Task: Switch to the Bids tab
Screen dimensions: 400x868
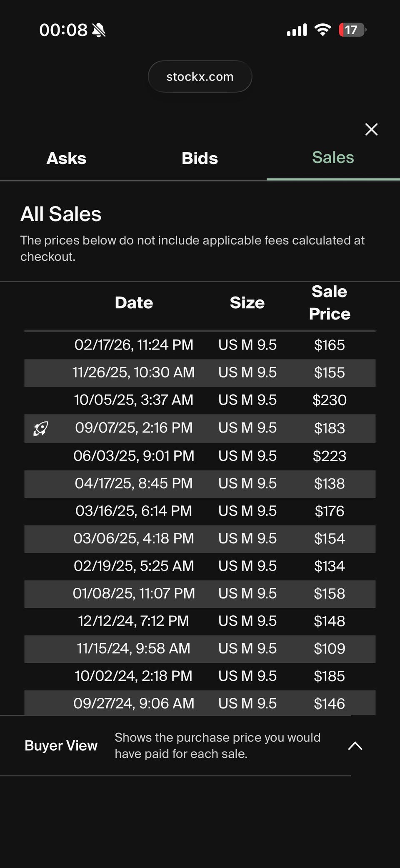Action: (200, 158)
